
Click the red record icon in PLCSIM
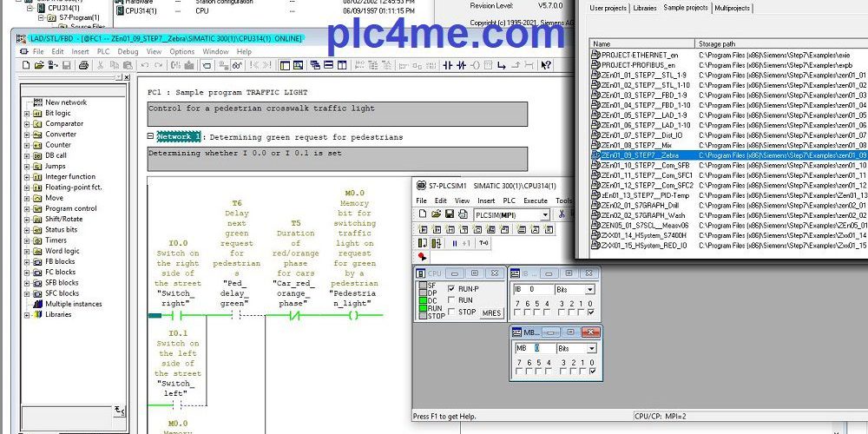coord(422,257)
